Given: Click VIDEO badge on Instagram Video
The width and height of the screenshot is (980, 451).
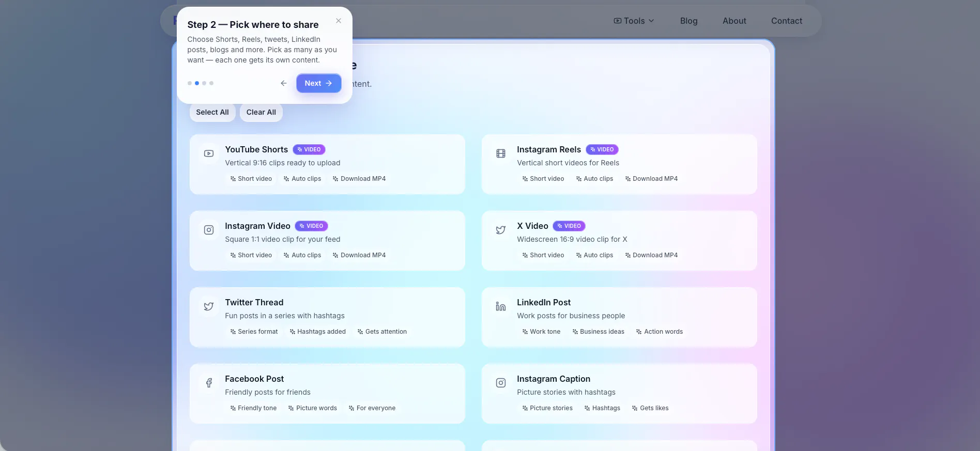Looking at the screenshot, I should point(312,226).
